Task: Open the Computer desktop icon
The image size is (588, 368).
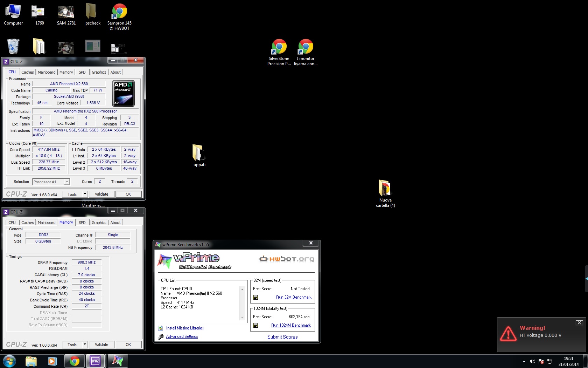Action: tap(13, 14)
